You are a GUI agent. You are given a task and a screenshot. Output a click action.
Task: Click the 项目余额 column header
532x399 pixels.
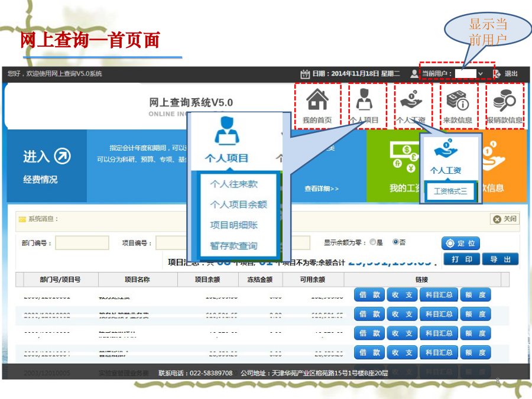pos(207,280)
